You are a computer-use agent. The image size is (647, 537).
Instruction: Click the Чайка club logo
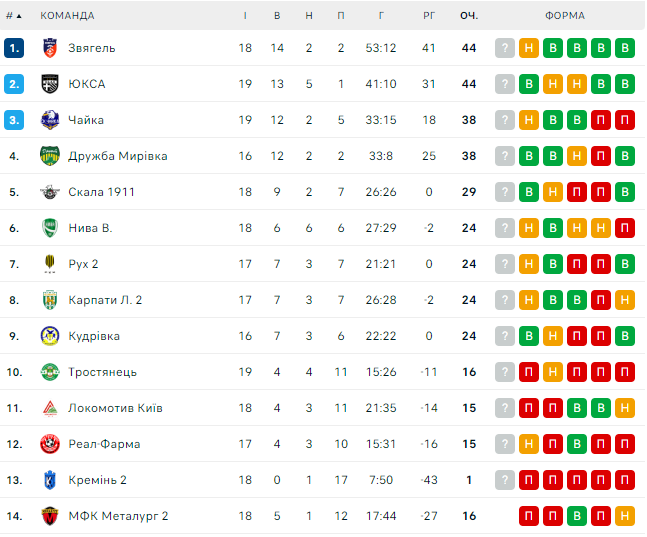(x=50, y=120)
